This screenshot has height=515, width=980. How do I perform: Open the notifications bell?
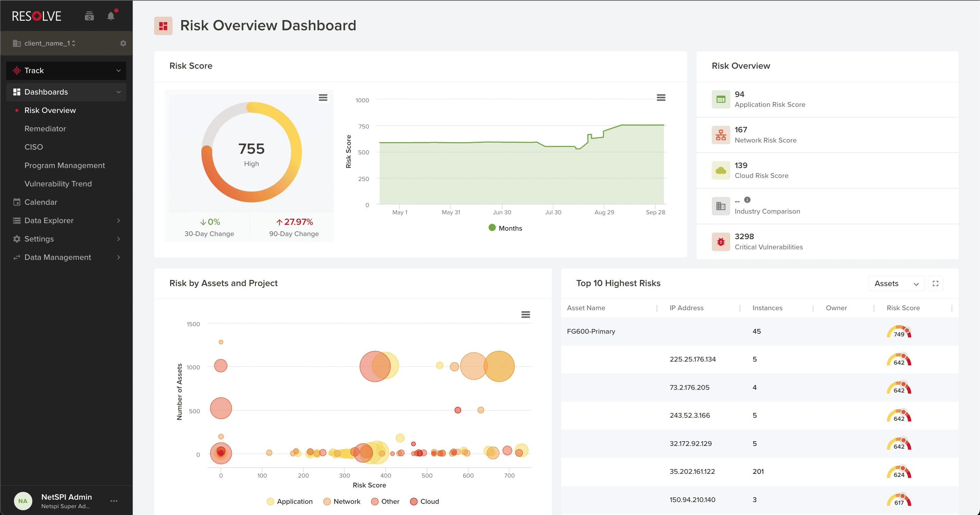(x=111, y=16)
